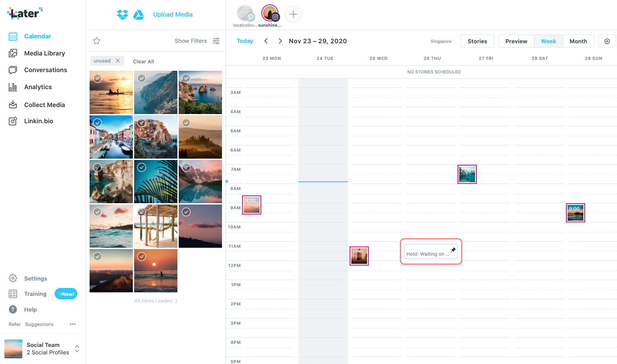Select checkbox on coastal cliff town photo
The image size is (617, 364).
click(x=142, y=78)
